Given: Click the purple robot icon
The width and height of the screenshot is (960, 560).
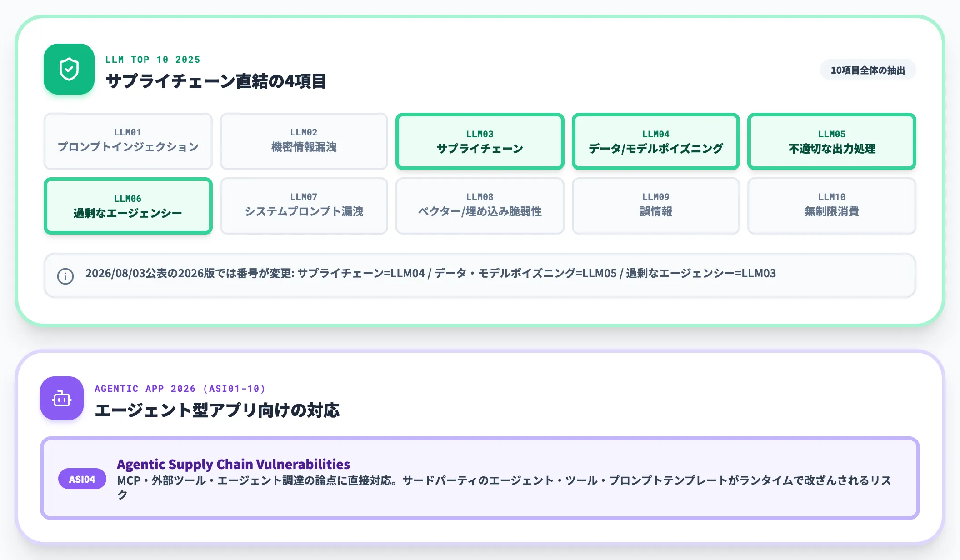Looking at the screenshot, I should 62,398.
